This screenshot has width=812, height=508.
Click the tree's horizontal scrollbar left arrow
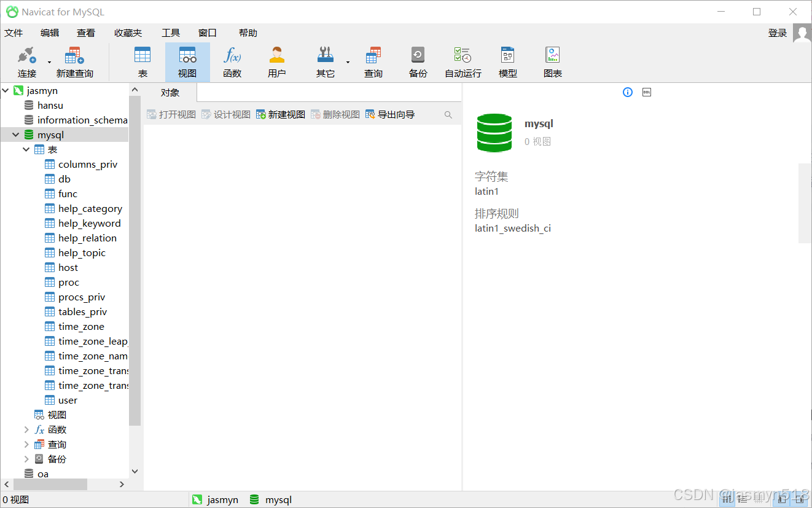point(6,485)
